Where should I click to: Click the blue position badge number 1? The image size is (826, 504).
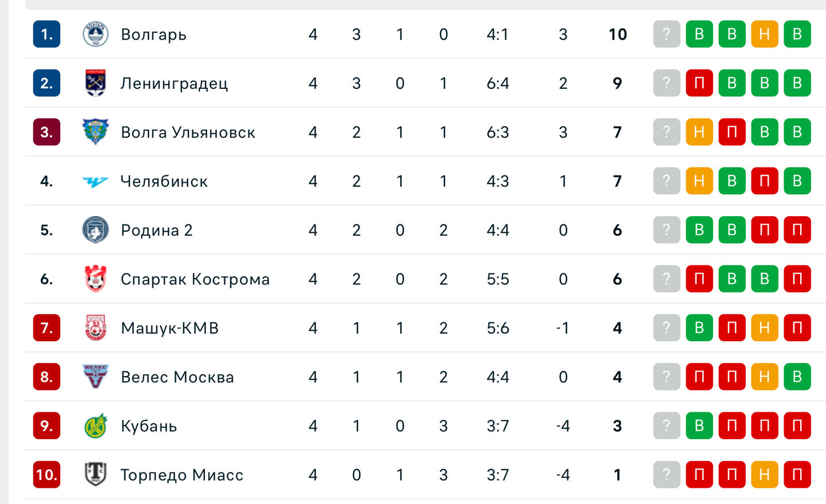(46, 34)
